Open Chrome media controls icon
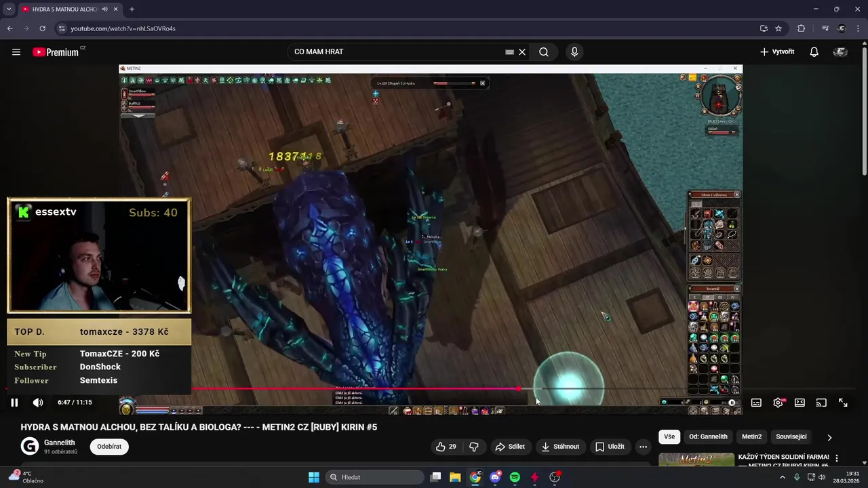 click(825, 28)
